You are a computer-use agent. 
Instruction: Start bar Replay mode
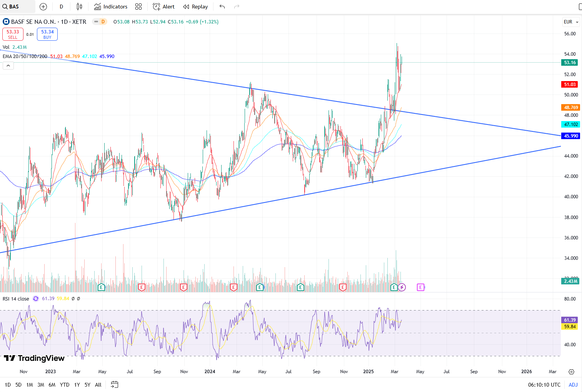pos(195,7)
